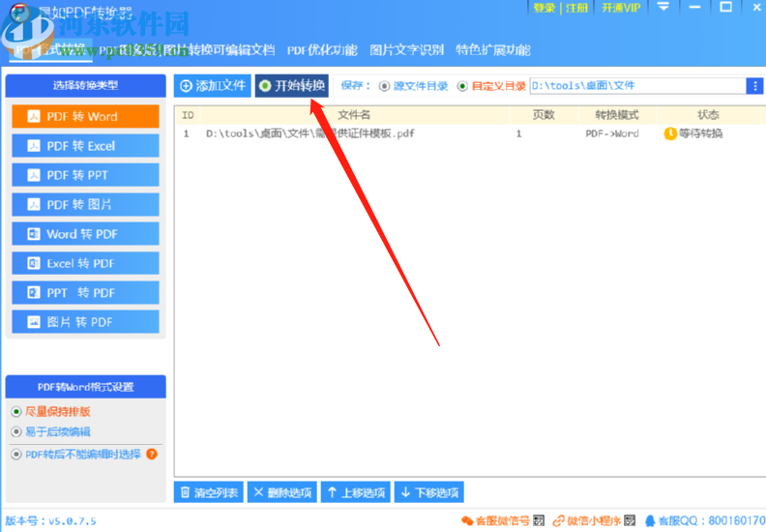Click the 添加文件 plus button
Screen dimensions: 766x532
tap(213, 86)
